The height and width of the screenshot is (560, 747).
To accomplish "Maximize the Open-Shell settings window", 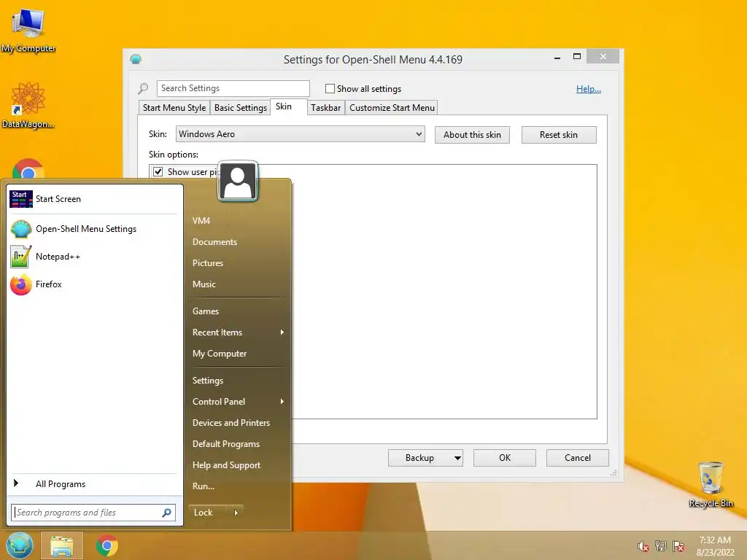I will tap(576, 57).
